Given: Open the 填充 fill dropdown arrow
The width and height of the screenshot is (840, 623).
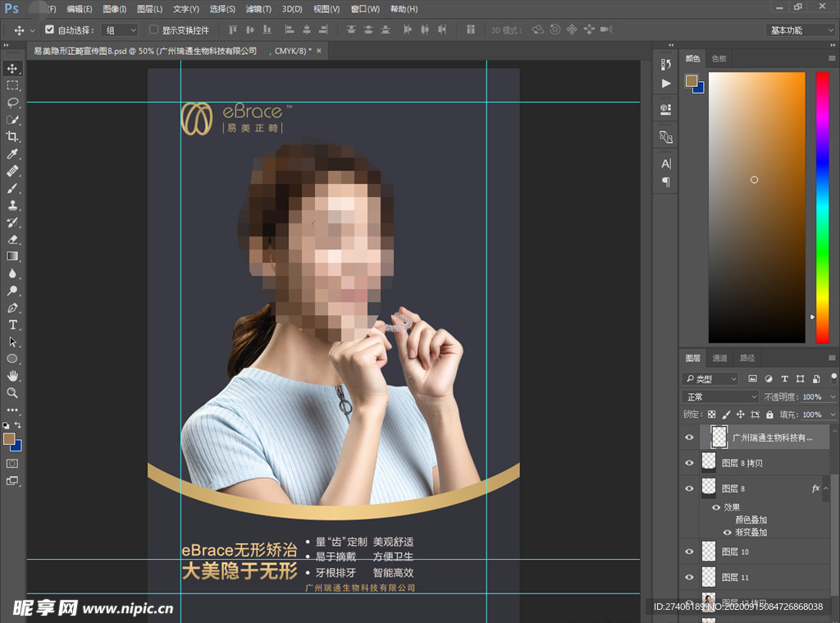Looking at the screenshot, I should click(x=833, y=415).
